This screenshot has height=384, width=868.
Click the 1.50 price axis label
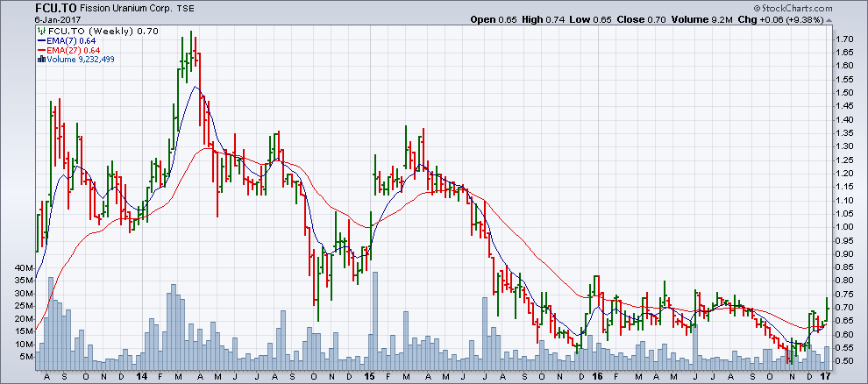pyautogui.click(x=844, y=92)
